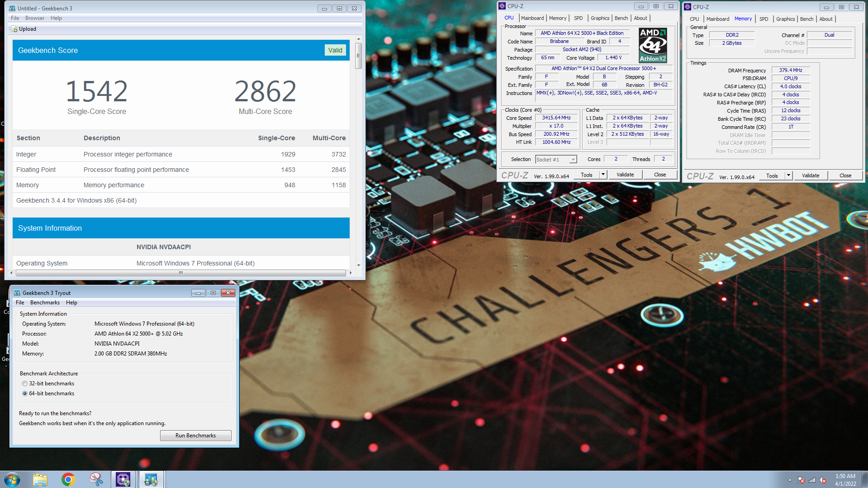Switch to the CPU-Z taskbar icon
This screenshot has height=488, width=868.
tap(123, 479)
